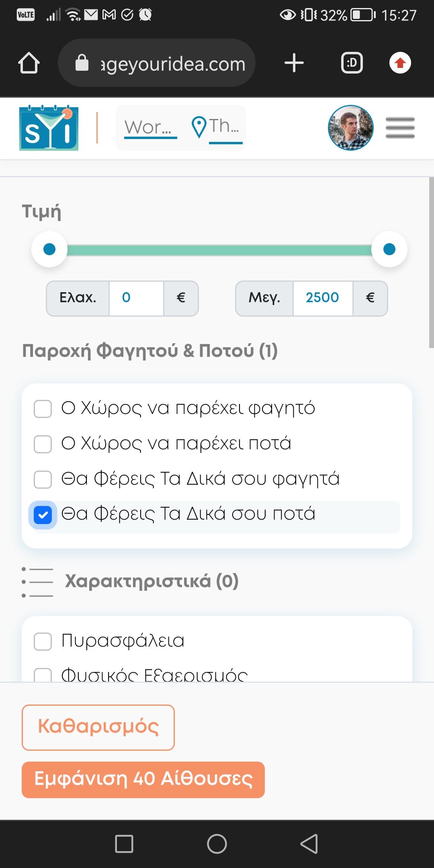Viewport: 434px width, 868px height.
Task: Open a new browser tab with plus icon
Action: point(294,63)
